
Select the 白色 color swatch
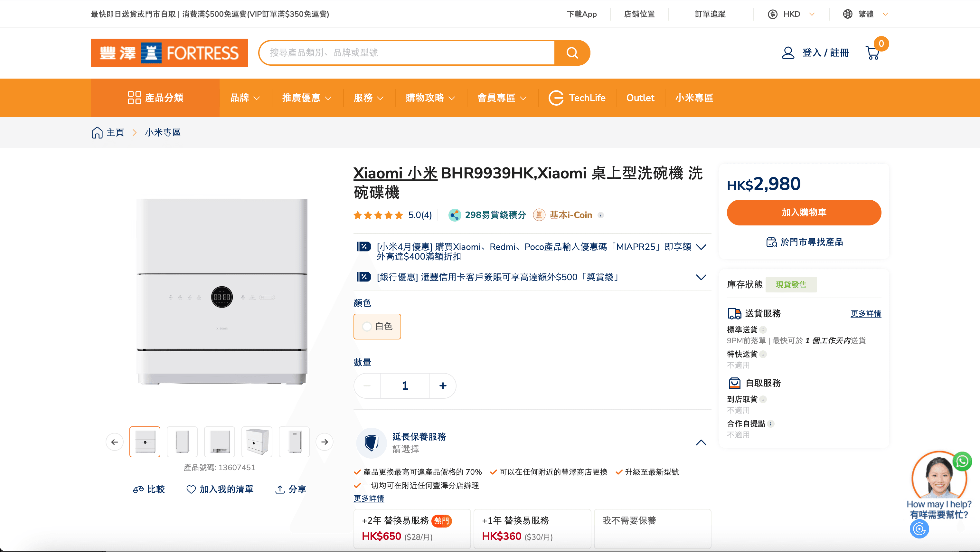377,326
